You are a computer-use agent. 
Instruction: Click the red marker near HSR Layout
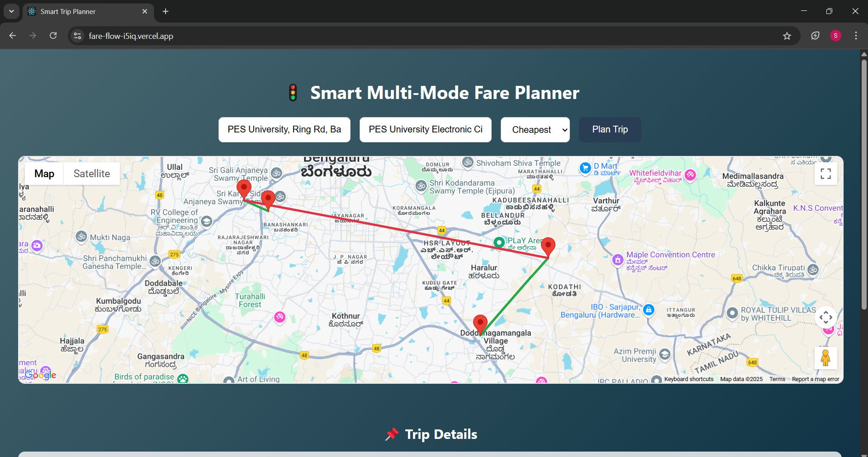coord(548,247)
